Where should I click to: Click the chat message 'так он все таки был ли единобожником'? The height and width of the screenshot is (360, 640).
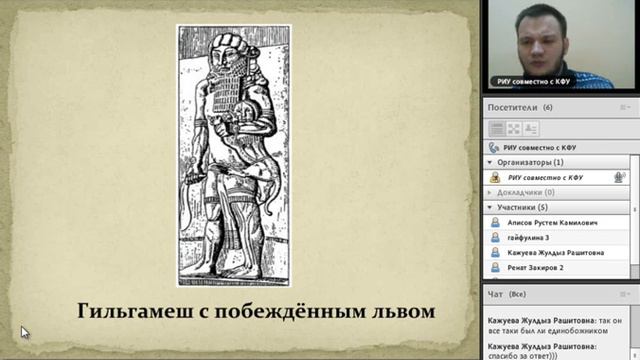(x=555, y=326)
